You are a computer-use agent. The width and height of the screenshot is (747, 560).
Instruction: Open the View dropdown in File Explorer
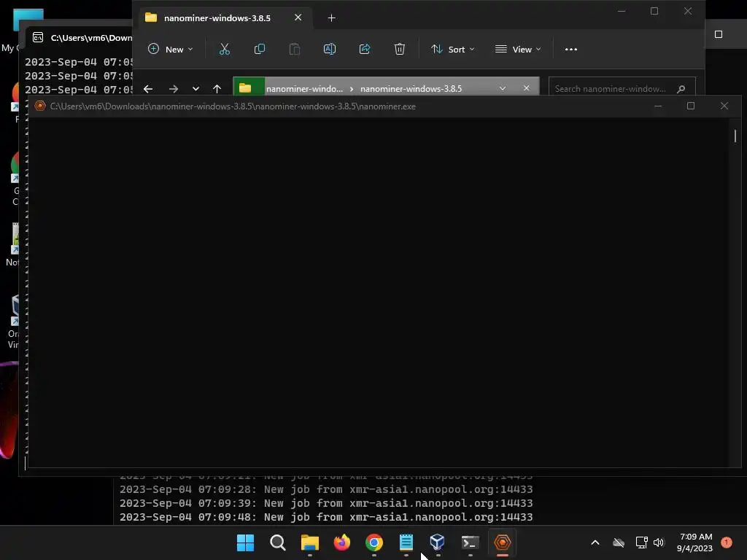[x=518, y=49]
